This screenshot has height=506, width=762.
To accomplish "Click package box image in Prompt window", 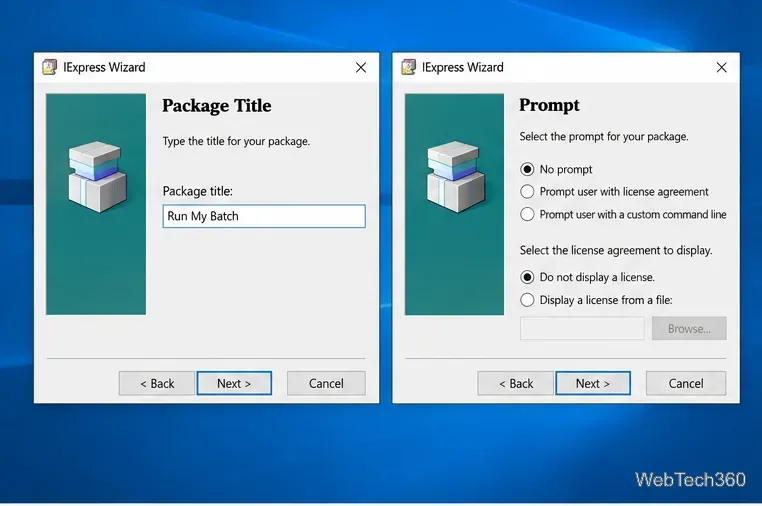I will pyautogui.click(x=456, y=177).
